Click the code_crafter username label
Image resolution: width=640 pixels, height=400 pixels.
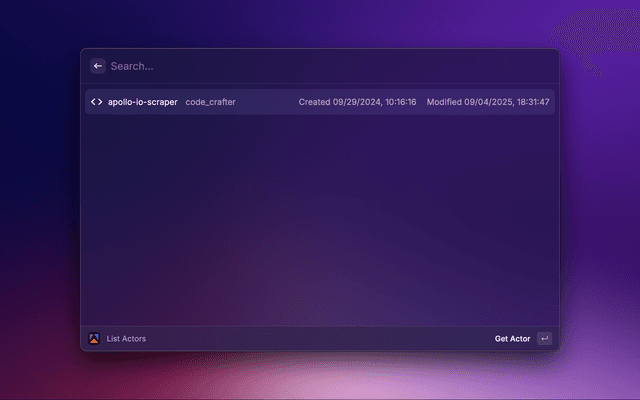(210, 102)
